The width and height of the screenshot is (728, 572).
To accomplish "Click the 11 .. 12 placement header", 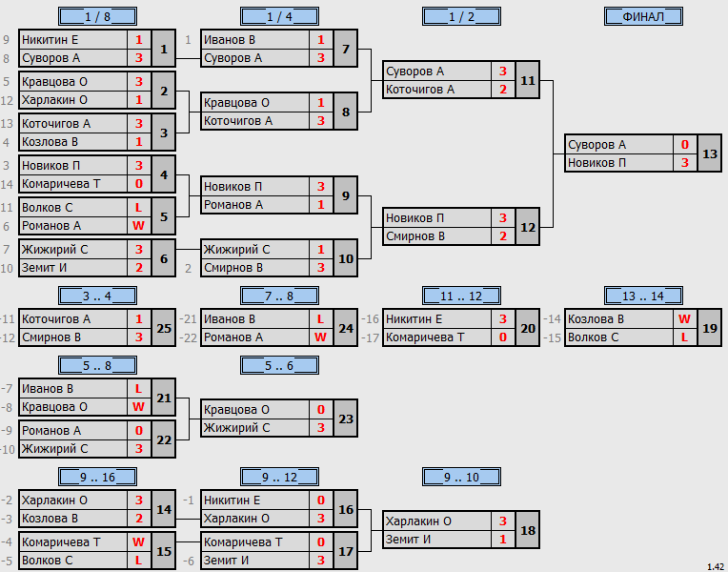I will [461, 296].
